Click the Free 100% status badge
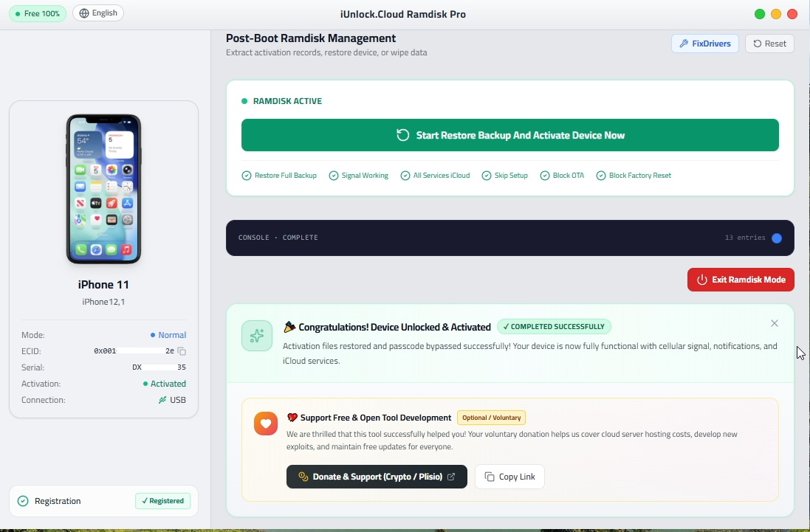This screenshot has width=810, height=532. pos(37,13)
